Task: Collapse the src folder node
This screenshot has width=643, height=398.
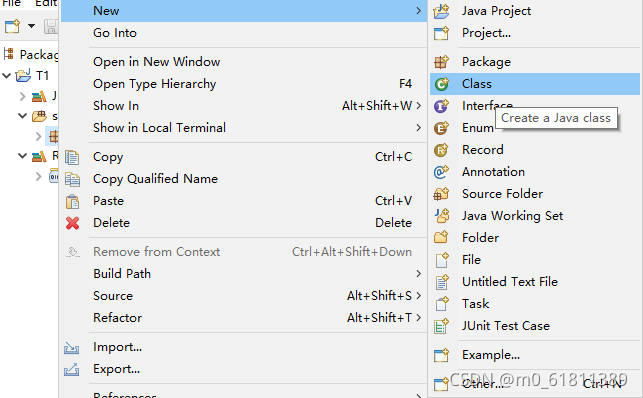Action: coord(23,116)
